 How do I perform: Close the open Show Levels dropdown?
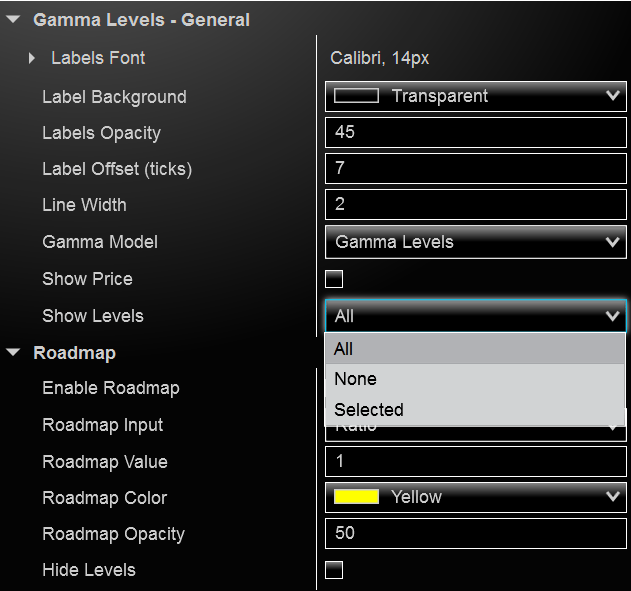[613, 316]
